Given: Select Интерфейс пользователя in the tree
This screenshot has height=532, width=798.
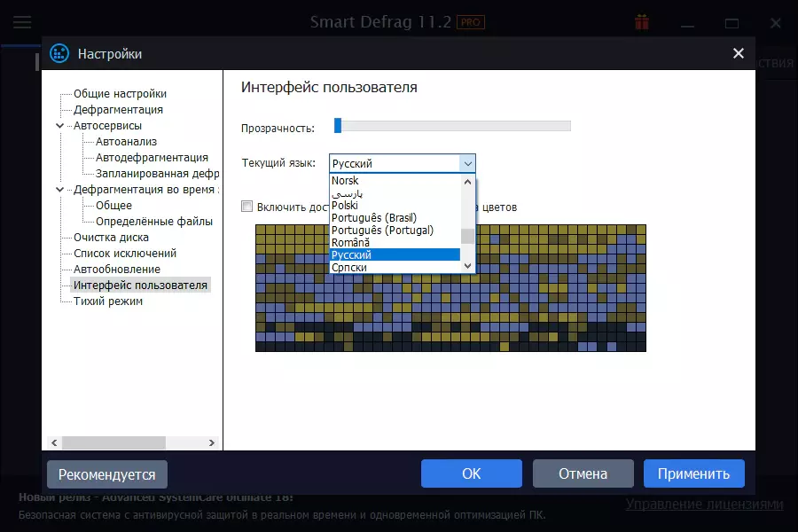Looking at the screenshot, I should (140, 286).
